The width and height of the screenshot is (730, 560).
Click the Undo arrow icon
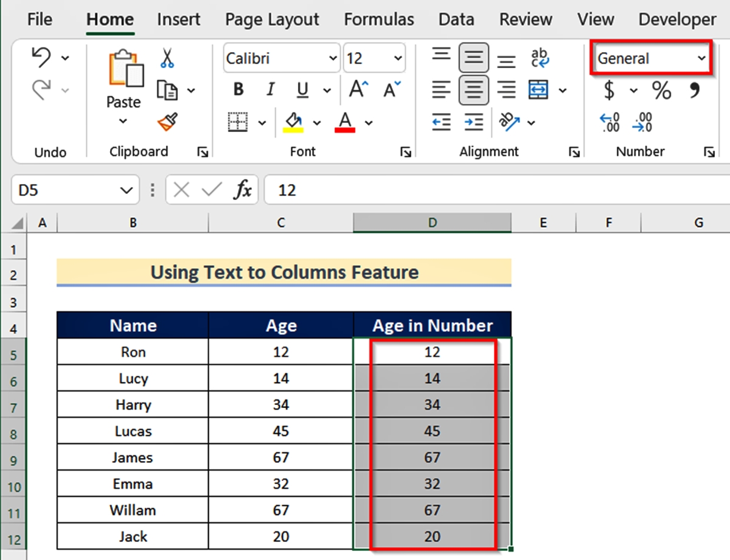pos(41,58)
